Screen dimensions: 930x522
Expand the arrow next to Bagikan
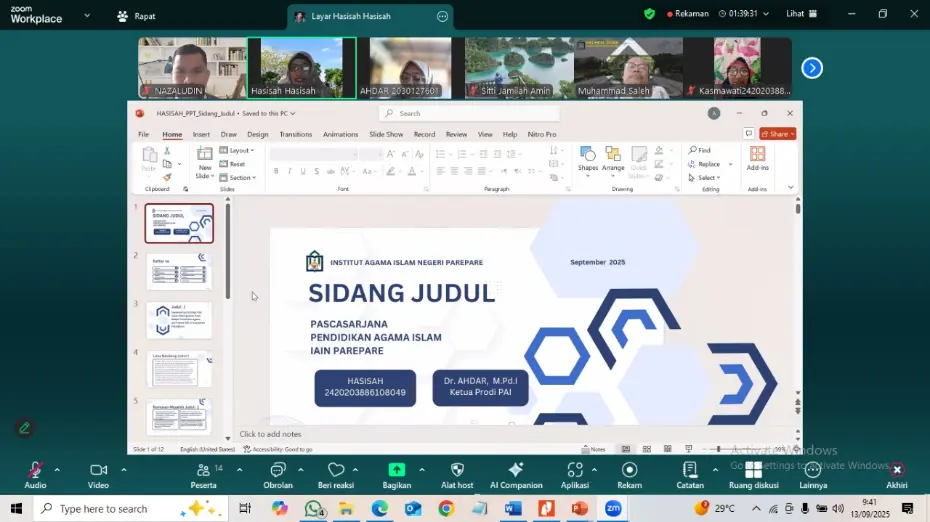tap(422, 470)
